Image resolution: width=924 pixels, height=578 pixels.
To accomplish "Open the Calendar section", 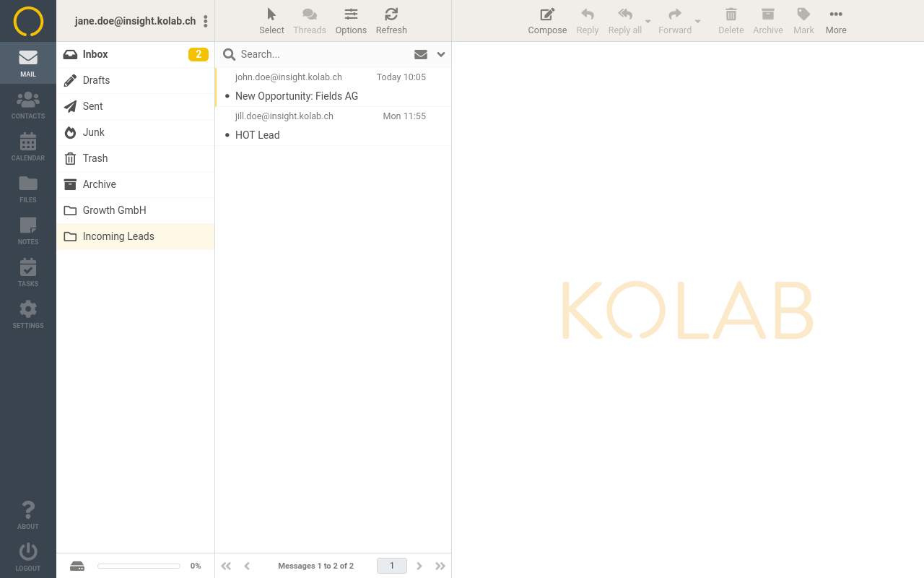I will pos(28,147).
